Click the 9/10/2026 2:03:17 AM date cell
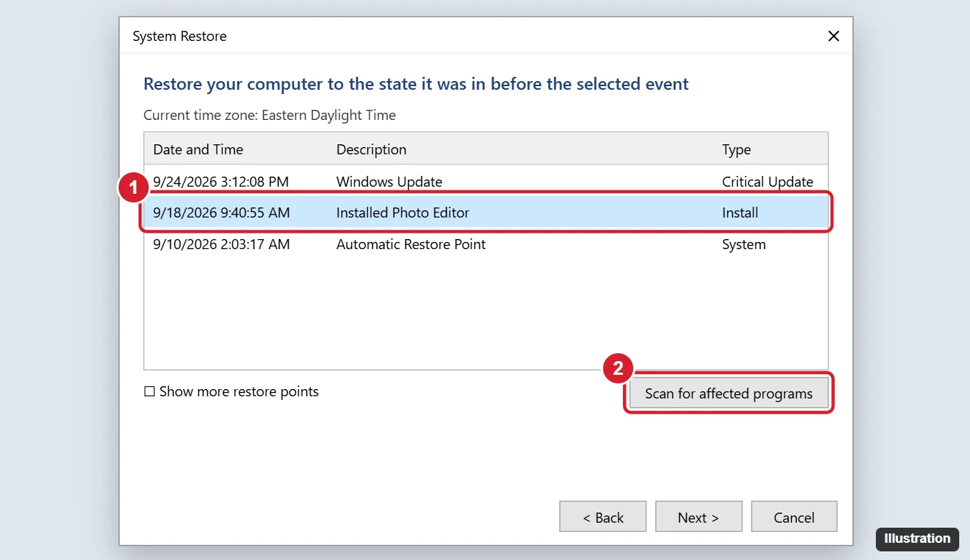This screenshot has height=560, width=970. tap(222, 244)
